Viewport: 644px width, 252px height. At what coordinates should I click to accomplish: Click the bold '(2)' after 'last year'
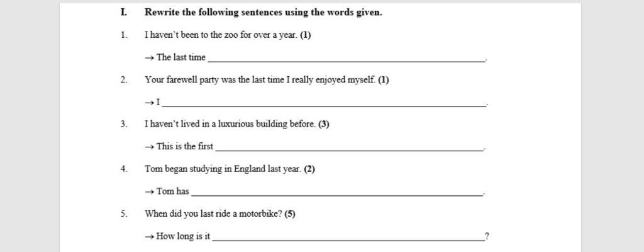(x=309, y=169)
